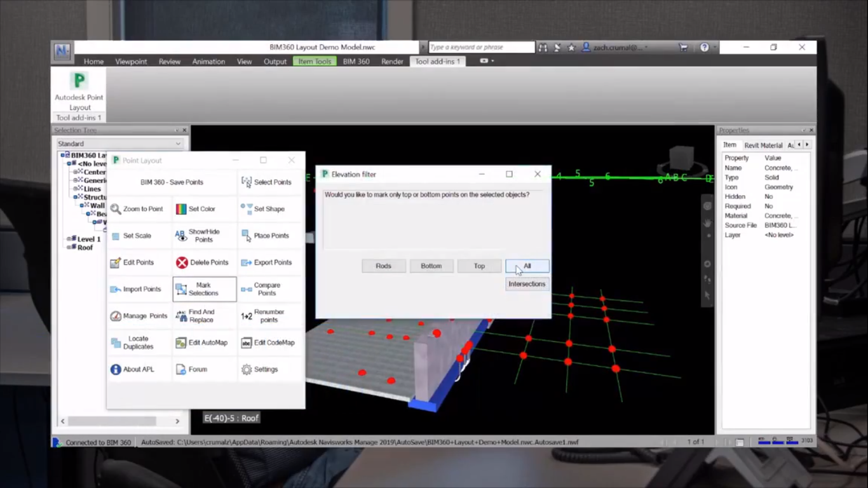
Task: Open the Navisworks application menu button
Action: (x=62, y=51)
